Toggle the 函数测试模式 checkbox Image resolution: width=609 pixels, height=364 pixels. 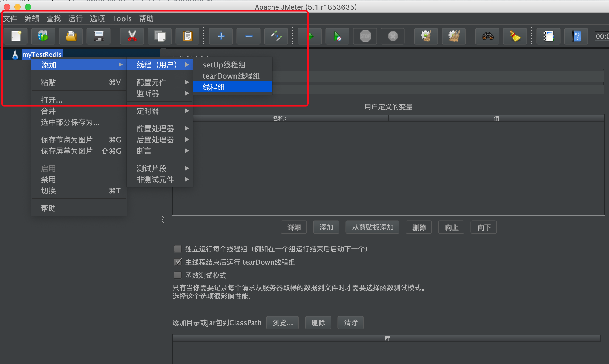(x=178, y=275)
